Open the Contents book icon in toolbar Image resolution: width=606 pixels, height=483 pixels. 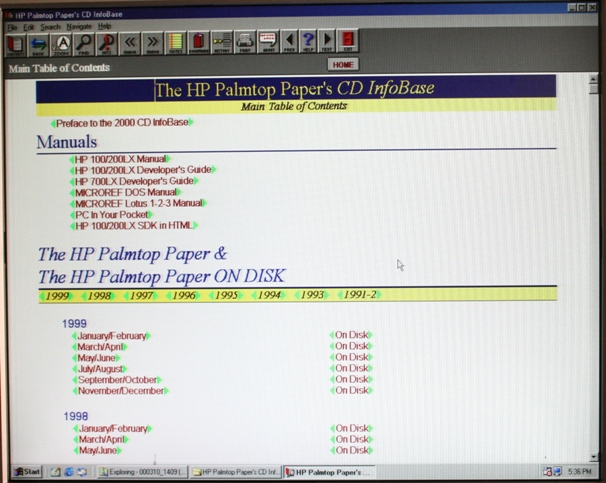click(x=15, y=44)
